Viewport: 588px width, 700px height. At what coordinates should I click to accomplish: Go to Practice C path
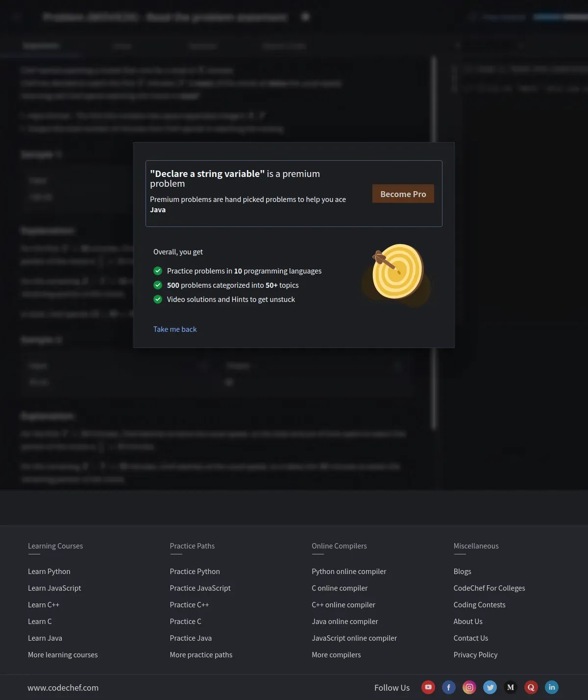[x=185, y=621]
